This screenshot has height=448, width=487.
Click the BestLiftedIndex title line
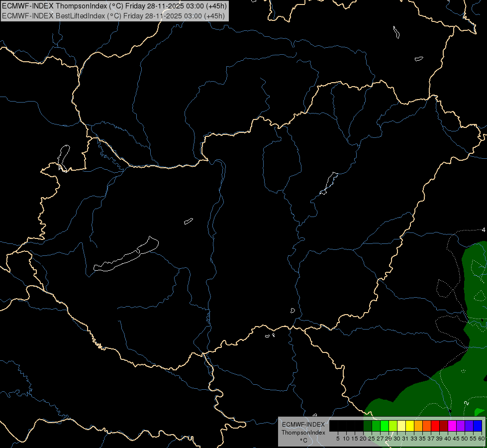click(113, 15)
